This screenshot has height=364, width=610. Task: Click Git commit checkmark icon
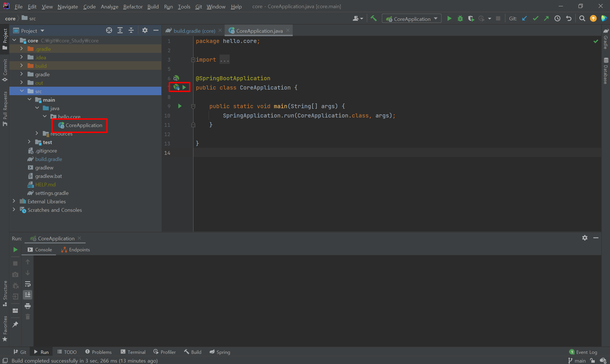pos(535,19)
